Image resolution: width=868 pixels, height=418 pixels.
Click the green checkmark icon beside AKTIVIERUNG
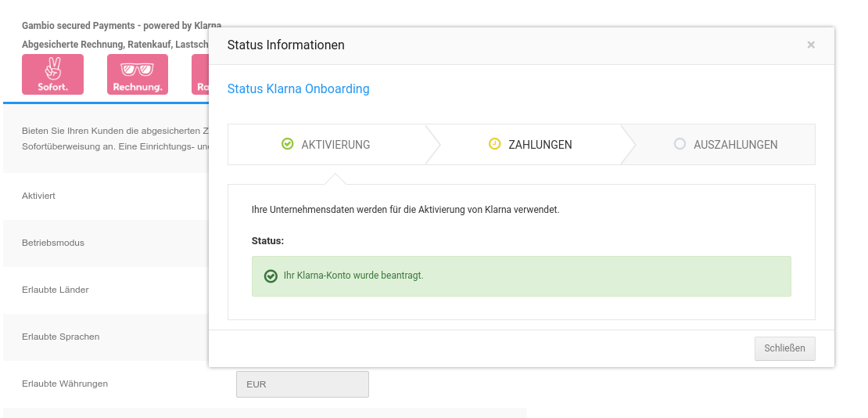point(287,144)
